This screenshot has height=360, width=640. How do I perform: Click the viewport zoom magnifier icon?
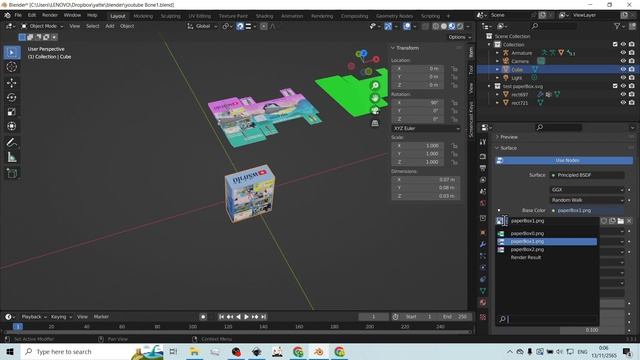click(375, 86)
